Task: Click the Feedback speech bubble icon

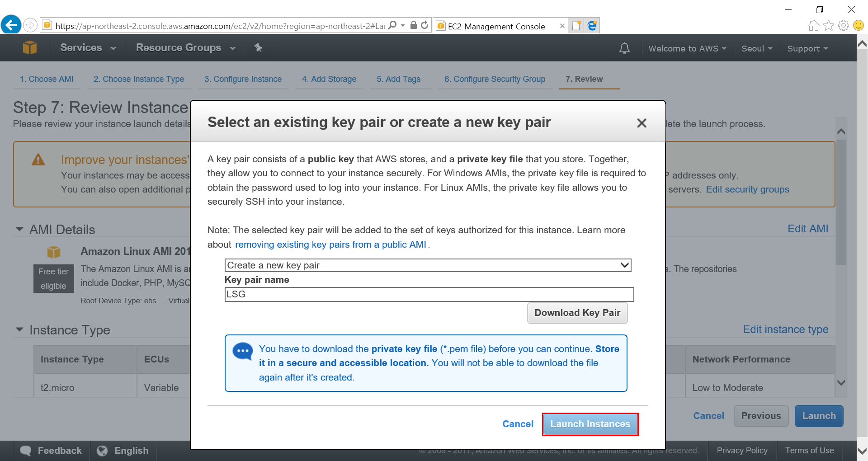Action: coord(26,451)
